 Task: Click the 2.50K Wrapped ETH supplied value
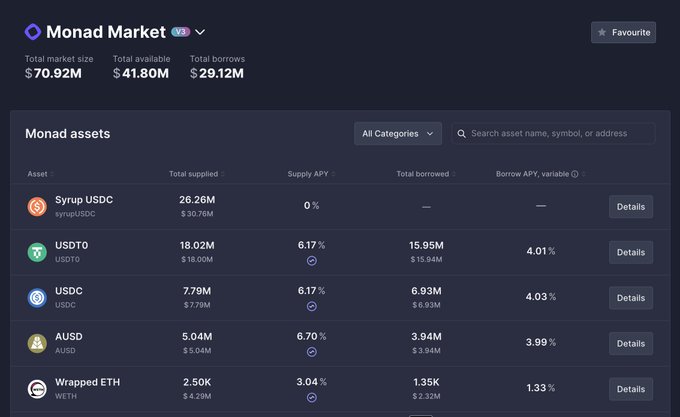pyautogui.click(x=197, y=382)
